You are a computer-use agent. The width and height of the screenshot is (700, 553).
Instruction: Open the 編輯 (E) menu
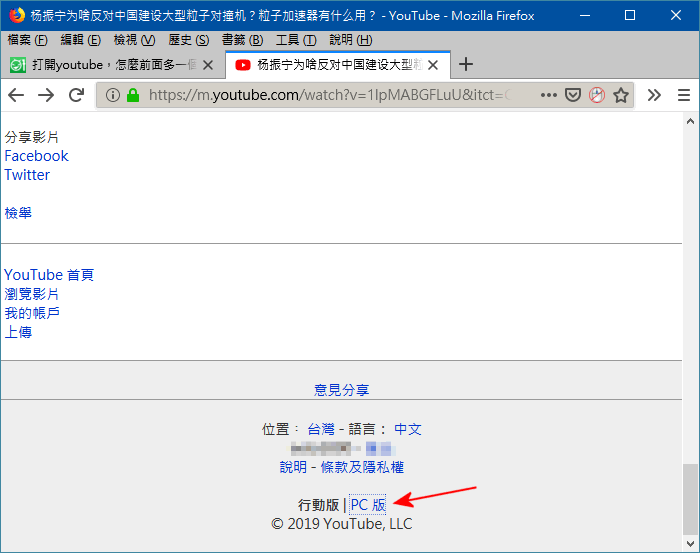[x=81, y=40]
